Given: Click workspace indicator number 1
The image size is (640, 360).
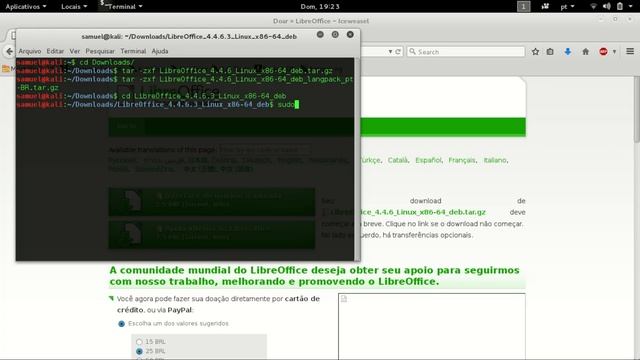Looking at the screenshot, I should click(524, 7).
